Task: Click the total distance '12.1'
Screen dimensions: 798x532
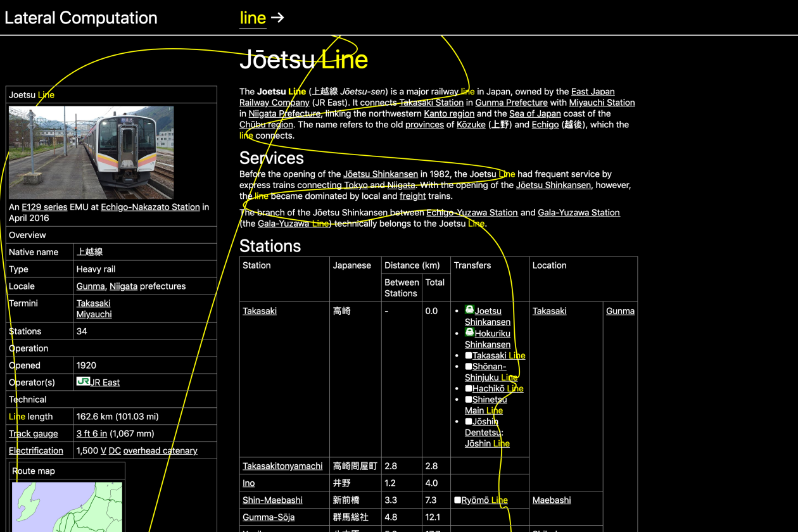Action: click(431, 517)
